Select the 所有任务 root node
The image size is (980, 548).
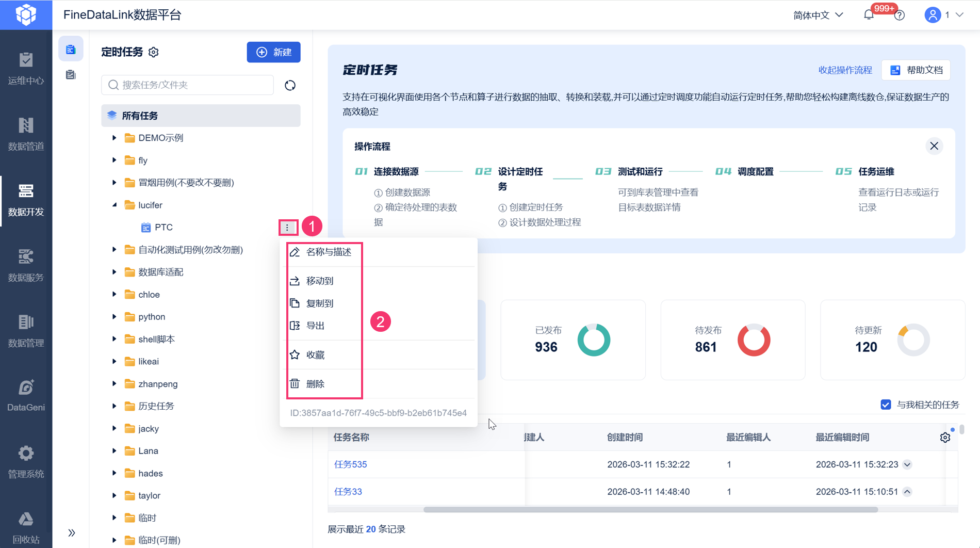tap(201, 116)
